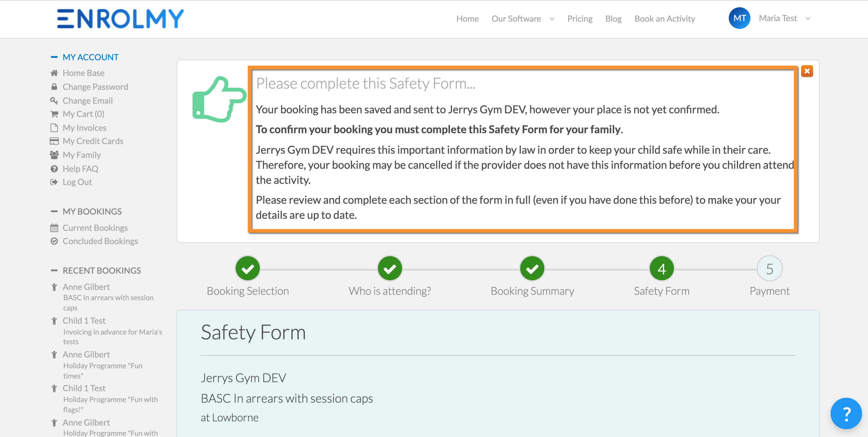Collapse the MY BOOKINGS section
This screenshot has height=437, width=868.
click(54, 211)
